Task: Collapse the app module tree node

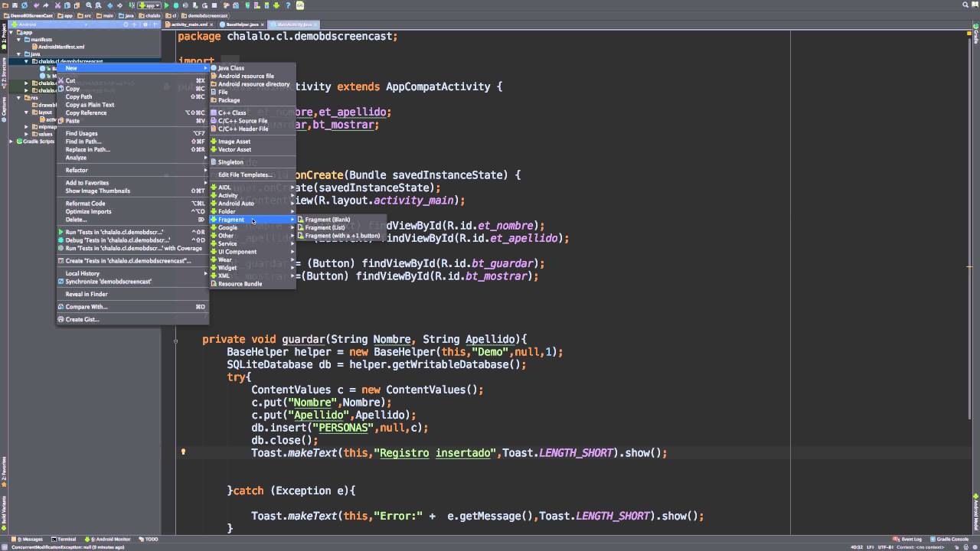Action: point(11,32)
